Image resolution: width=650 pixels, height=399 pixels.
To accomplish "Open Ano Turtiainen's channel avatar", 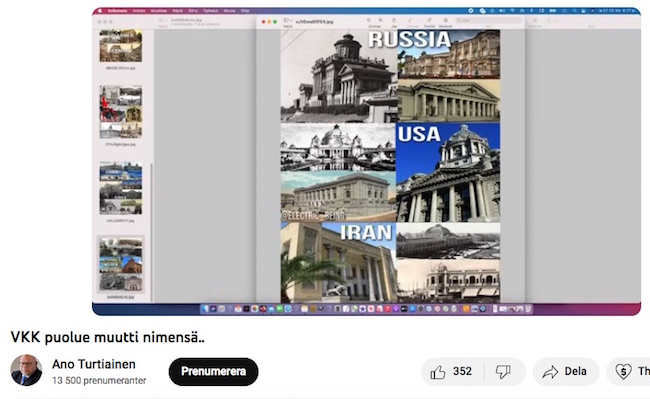I will [x=26, y=370].
